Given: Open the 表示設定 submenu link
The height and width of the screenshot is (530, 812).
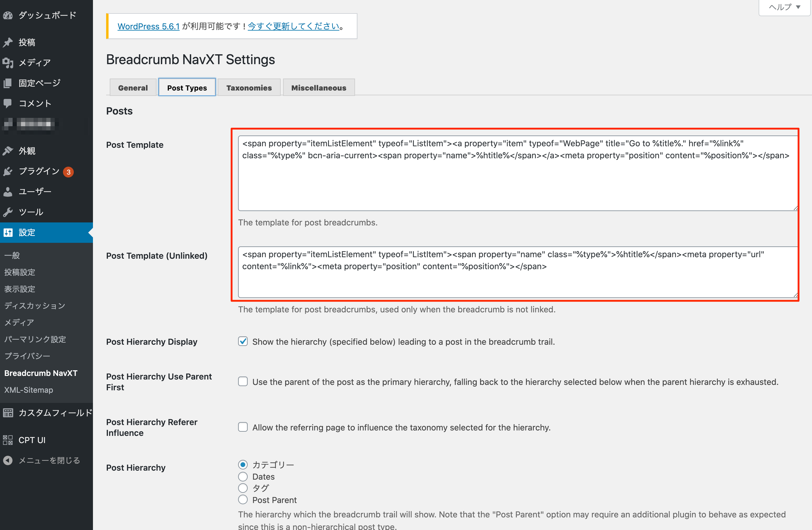Looking at the screenshot, I should point(20,289).
